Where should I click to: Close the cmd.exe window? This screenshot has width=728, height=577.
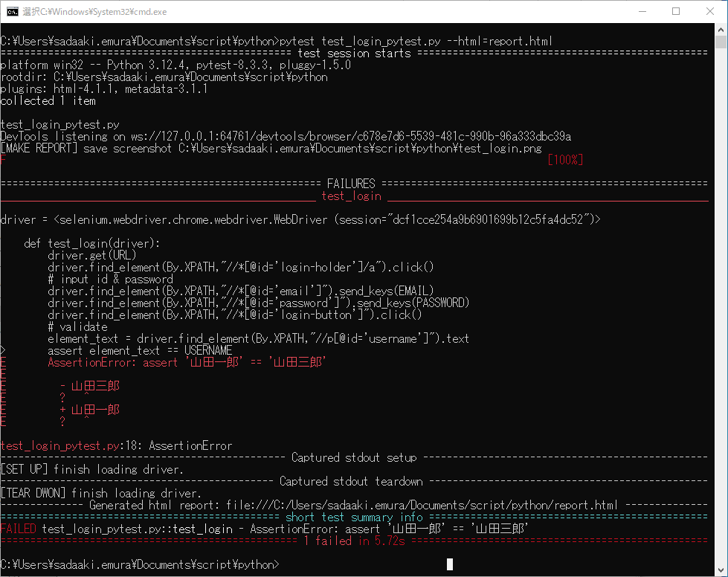pyautogui.click(x=710, y=12)
